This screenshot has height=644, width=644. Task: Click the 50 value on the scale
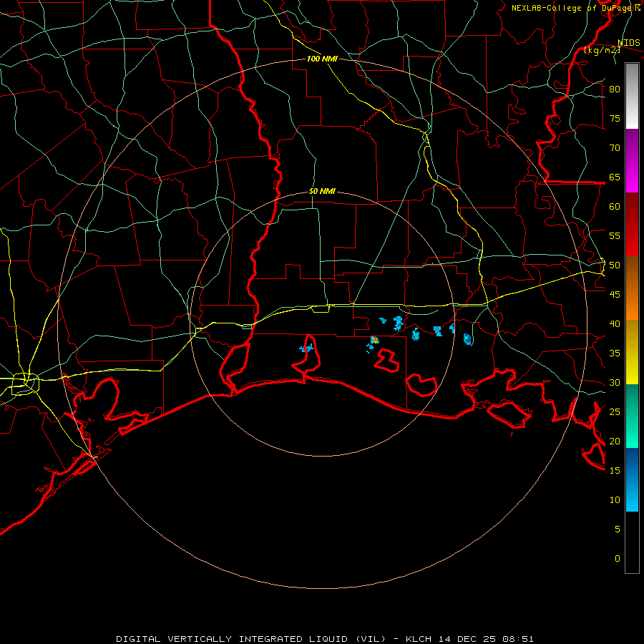[615, 265]
